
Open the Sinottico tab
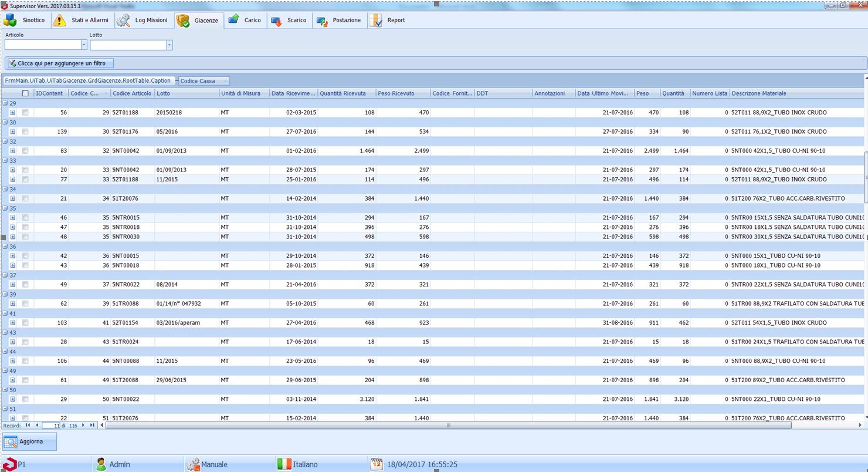25,21
